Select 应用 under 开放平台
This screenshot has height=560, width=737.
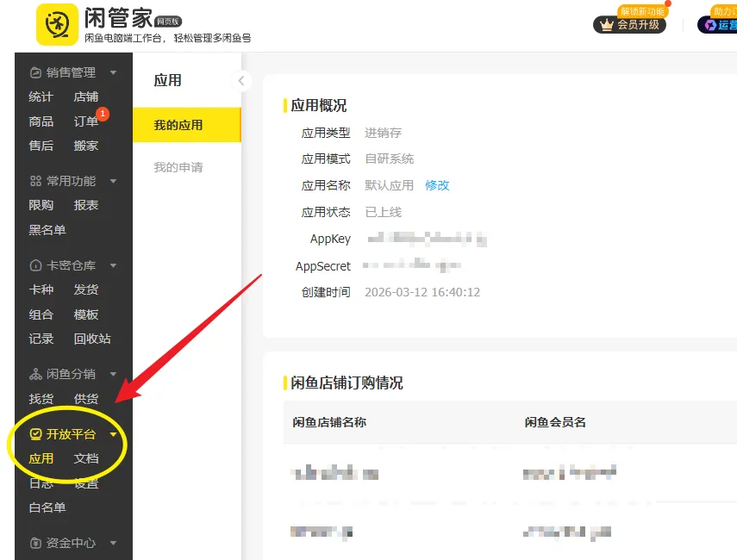(41, 458)
